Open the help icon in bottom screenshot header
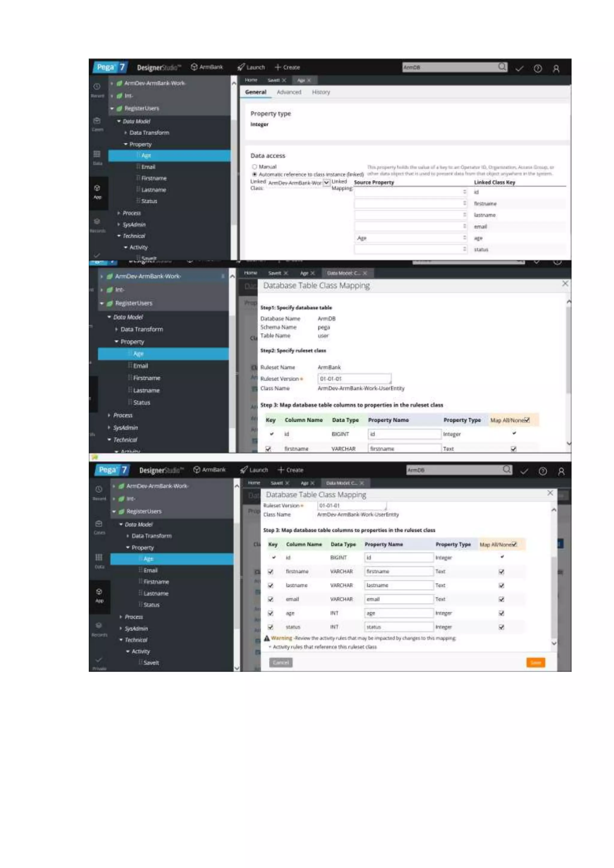The width and height of the screenshot is (614, 868). (543, 471)
